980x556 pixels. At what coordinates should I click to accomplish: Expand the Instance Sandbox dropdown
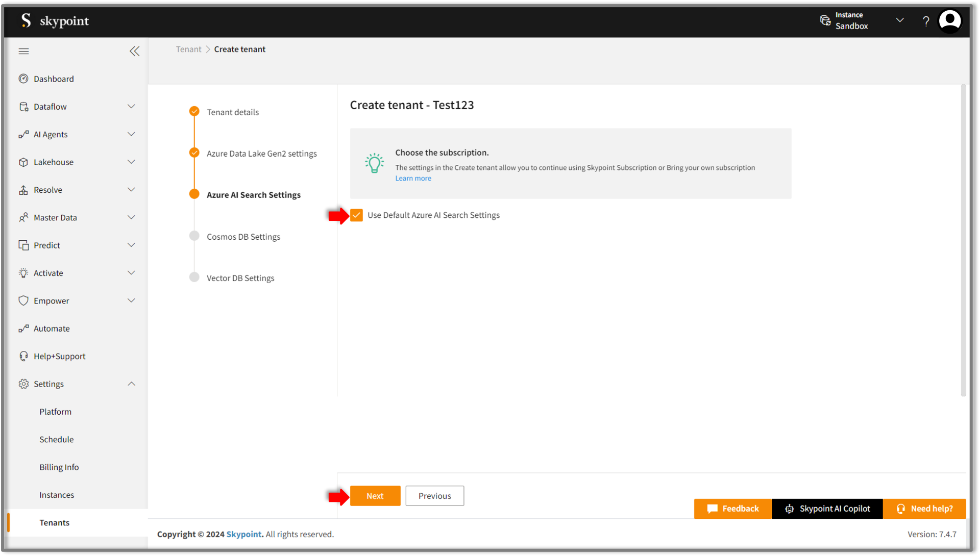[900, 20]
